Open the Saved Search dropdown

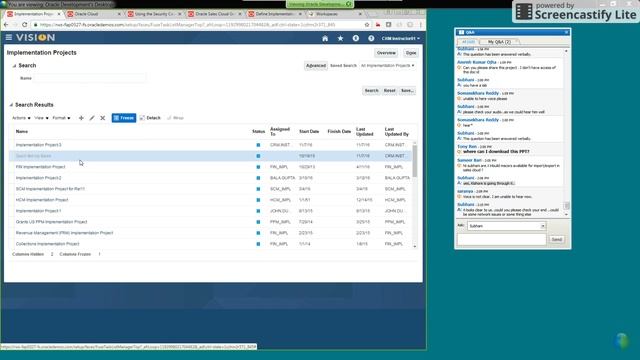pyautogui.click(x=387, y=65)
